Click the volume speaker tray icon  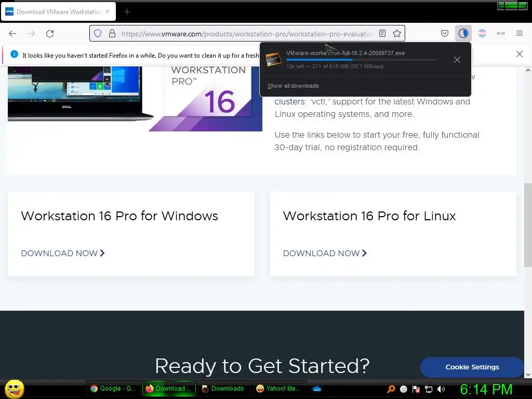click(441, 389)
